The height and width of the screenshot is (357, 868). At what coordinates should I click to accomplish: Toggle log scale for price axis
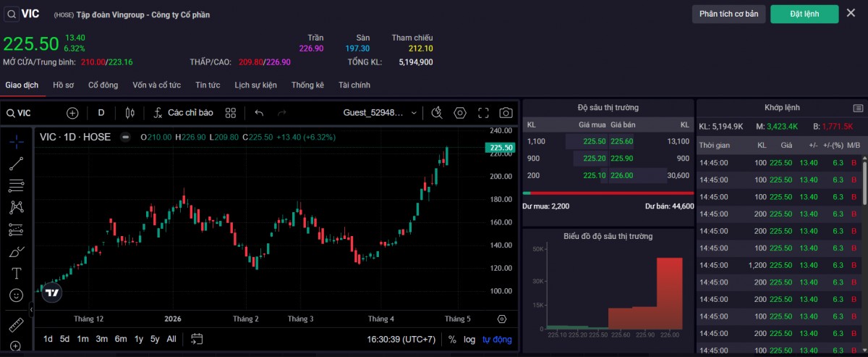tap(469, 339)
